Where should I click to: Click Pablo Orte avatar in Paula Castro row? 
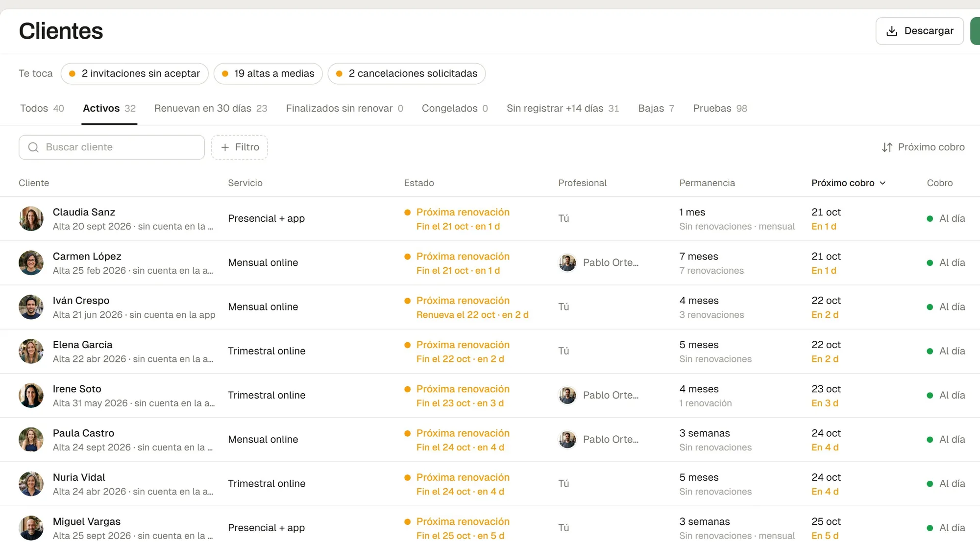tap(567, 440)
